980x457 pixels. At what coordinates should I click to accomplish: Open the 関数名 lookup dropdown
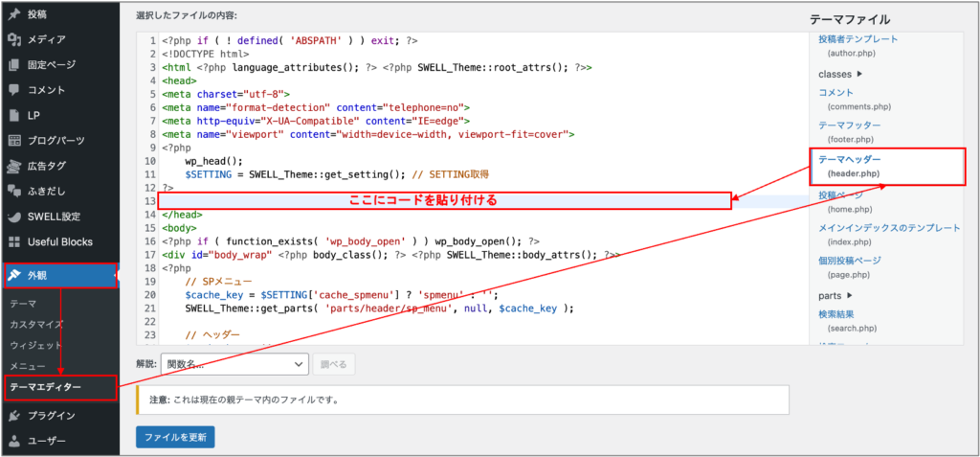[x=235, y=364]
